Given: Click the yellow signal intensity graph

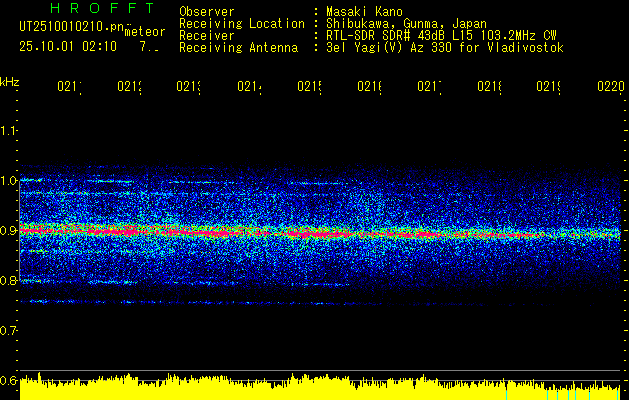Looking at the screenshot, I should [x=320, y=387].
